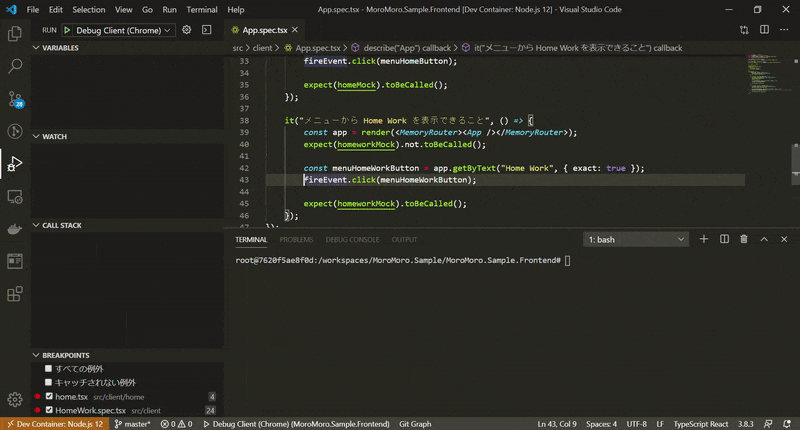Switch to the DEBUG CONSOLE panel tab

pyautogui.click(x=352, y=240)
